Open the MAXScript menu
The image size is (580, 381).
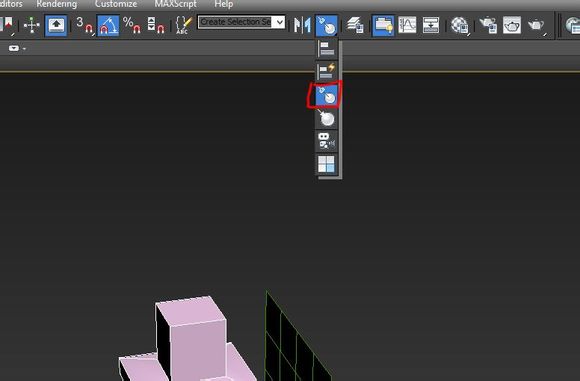click(175, 4)
